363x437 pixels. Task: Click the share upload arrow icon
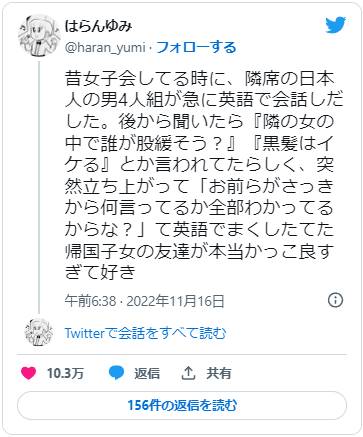pos(188,373)
